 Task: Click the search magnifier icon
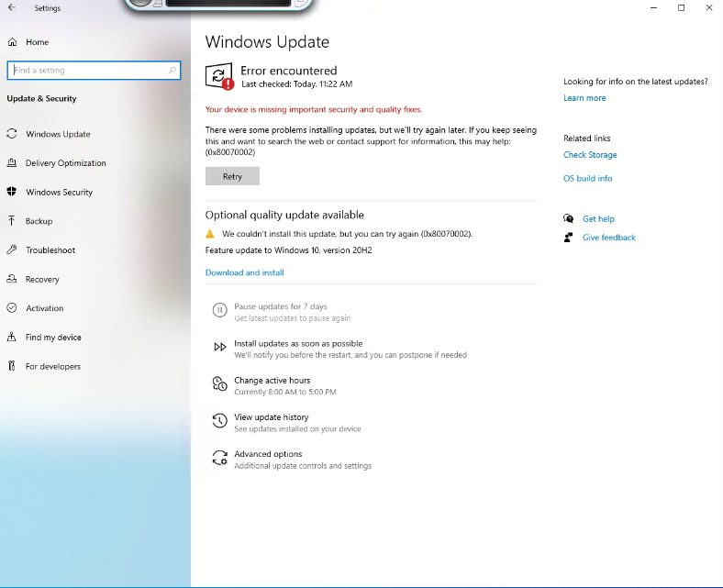[172, 71]
